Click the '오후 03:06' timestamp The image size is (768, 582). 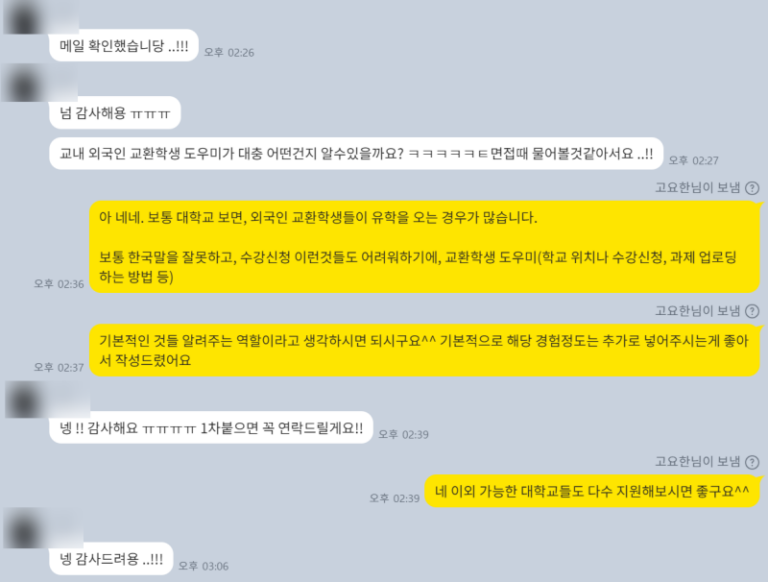[x=203, y=566]
